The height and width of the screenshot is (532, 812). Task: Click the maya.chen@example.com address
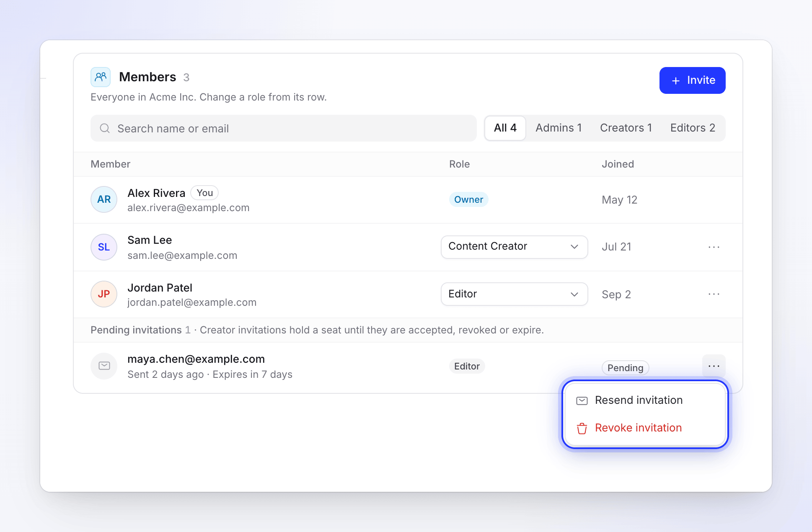pos(196,359)
